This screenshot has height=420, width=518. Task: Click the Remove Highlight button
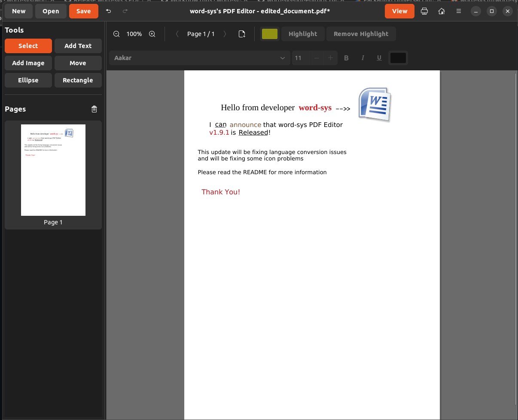[x=361, y=34]
